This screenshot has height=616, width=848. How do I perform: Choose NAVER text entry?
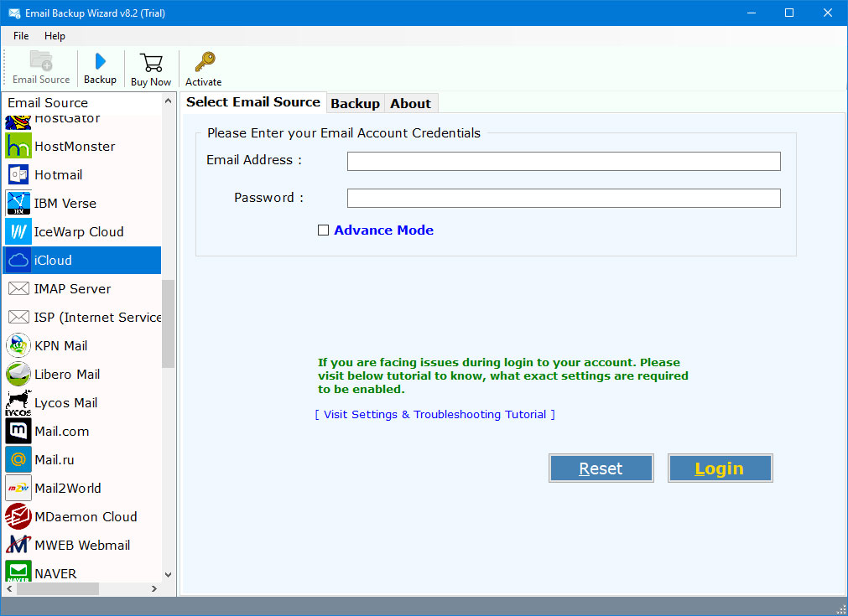(x=55, y=574)
